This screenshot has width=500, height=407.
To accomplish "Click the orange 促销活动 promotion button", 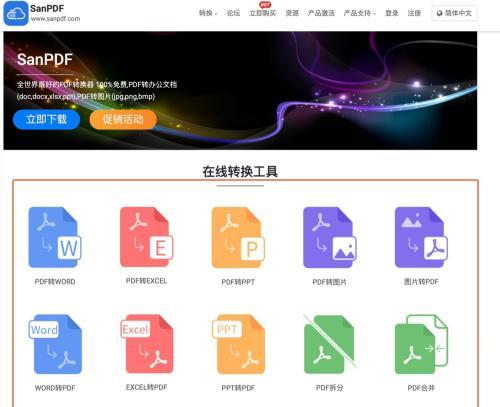I will 123,119.
